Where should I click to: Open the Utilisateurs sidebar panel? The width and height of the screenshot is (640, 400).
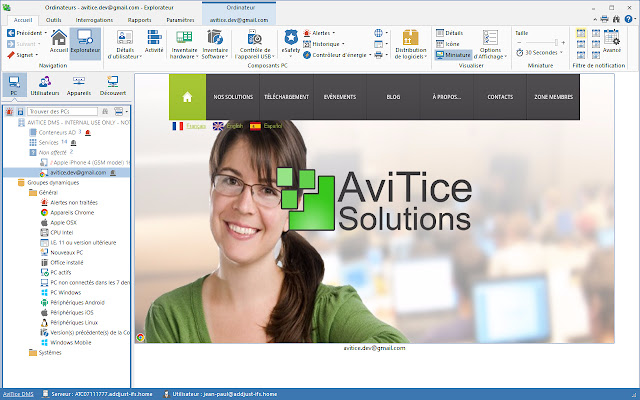45,85
